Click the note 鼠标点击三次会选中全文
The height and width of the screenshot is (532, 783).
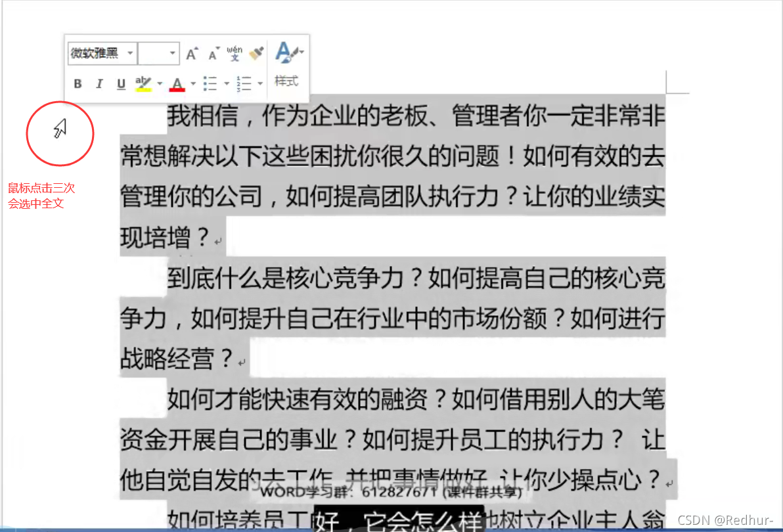(41, 194)
